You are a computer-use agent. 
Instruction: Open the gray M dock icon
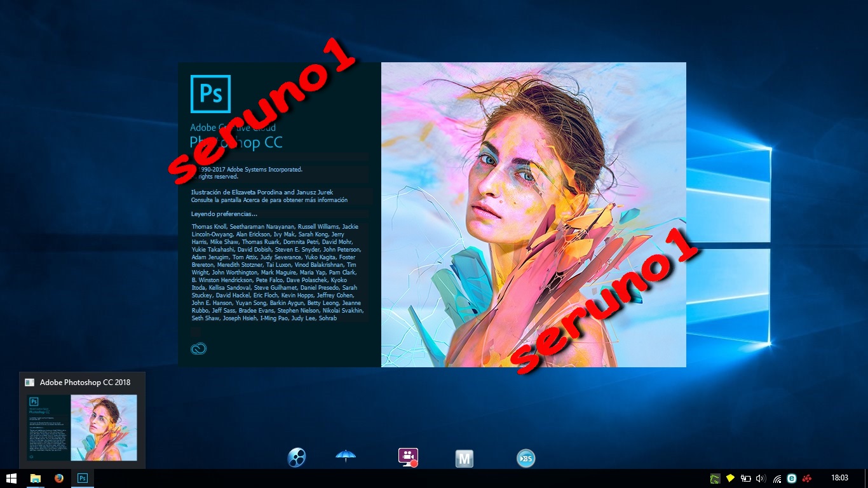coord(465,459)
